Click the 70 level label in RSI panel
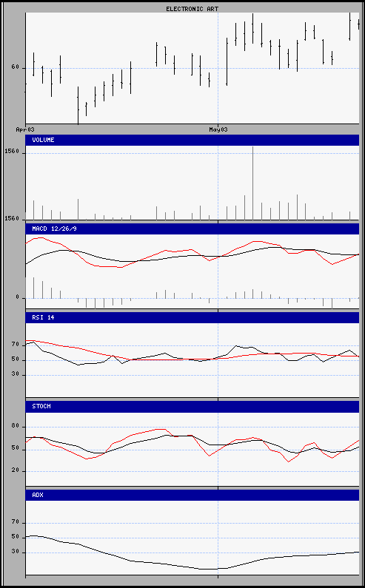The height and width of the screenshot is (588, 365). tap(16, 344)
